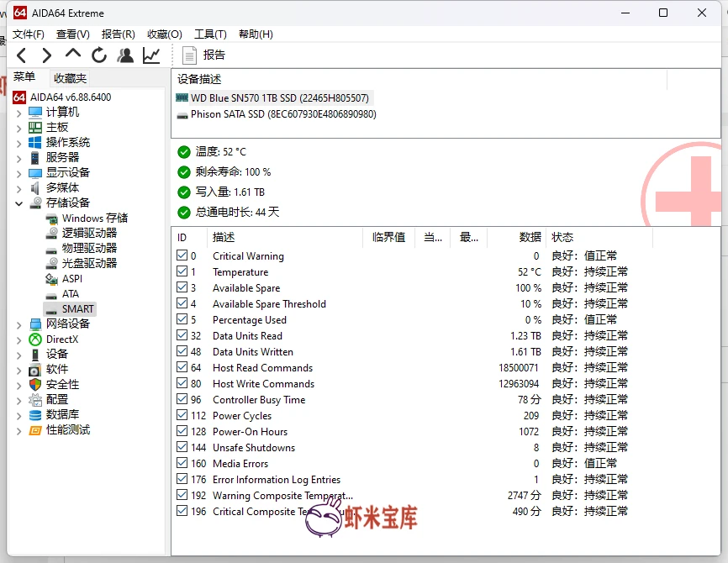Click the 报告 toolbar label
This screenshot has width=728, height=563.
coord(214,55)
